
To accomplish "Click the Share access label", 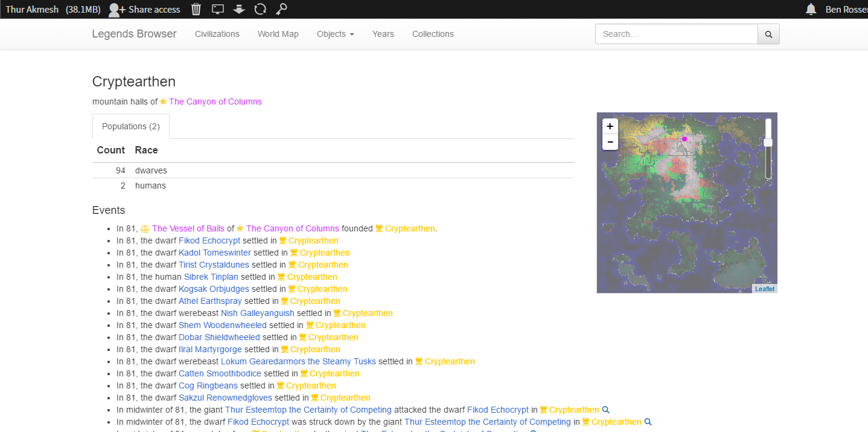I will tap(155, 9).
